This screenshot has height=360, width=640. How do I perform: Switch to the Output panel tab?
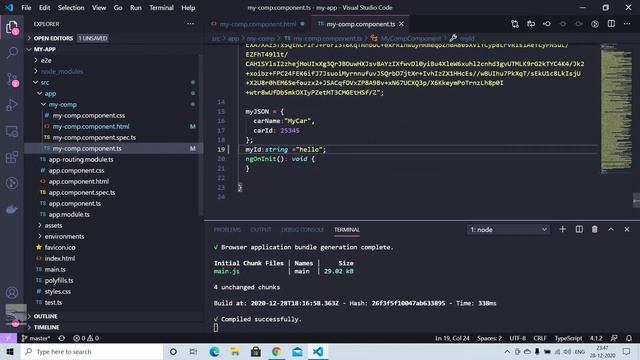(x=261, y=230)
